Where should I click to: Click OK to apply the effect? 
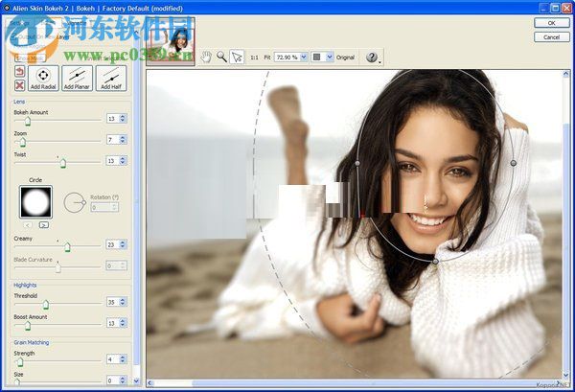click(552, 23)
